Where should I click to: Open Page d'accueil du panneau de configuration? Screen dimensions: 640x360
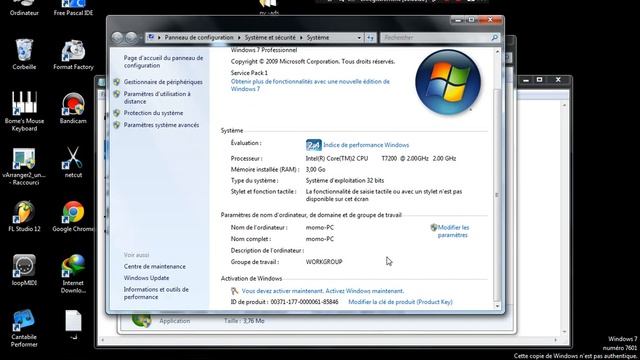163,62
